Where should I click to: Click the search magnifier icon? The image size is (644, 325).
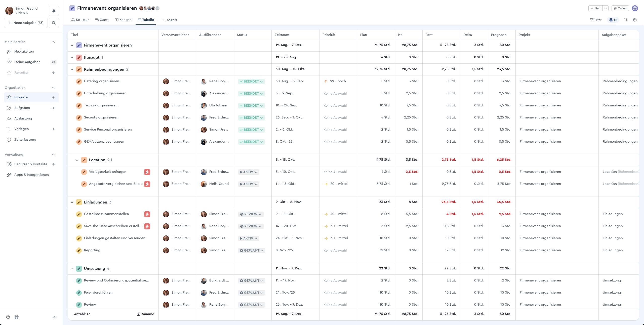pyautogui.click(x=54, y=23)
